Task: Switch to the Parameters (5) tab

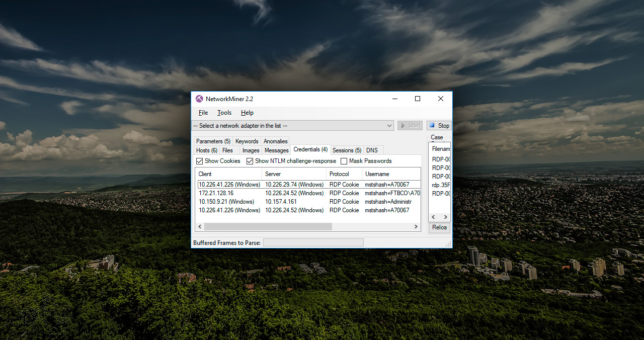Action: [213, 141]
